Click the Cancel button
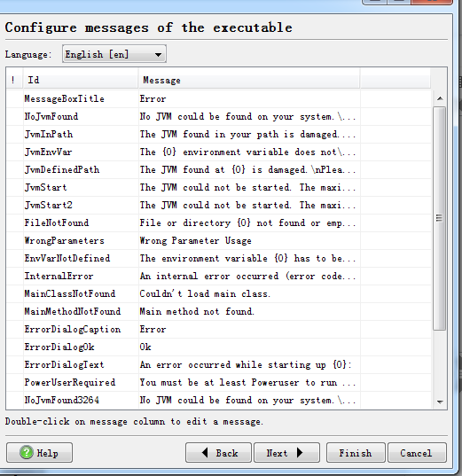462x476 pixels. [417, 453]
